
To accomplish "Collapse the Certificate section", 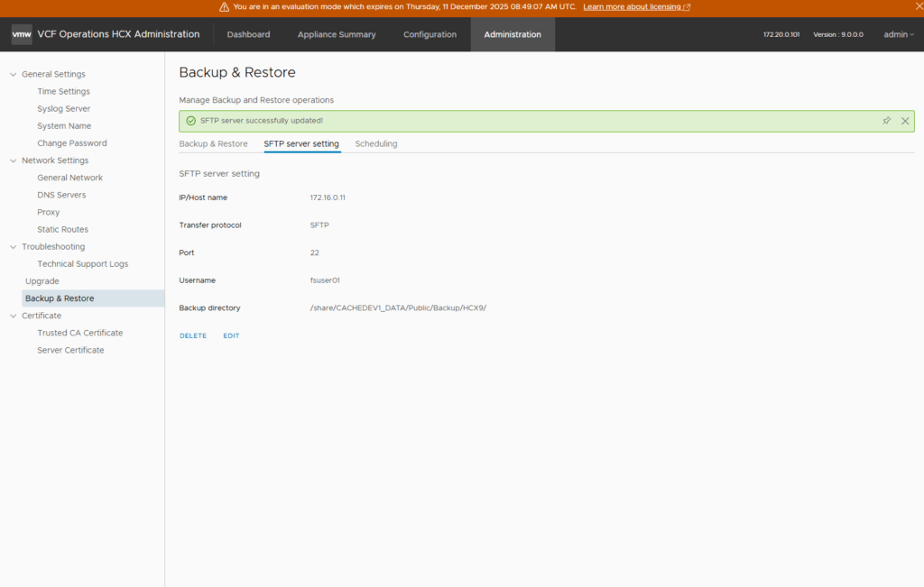I will click(x=13, y=316).
